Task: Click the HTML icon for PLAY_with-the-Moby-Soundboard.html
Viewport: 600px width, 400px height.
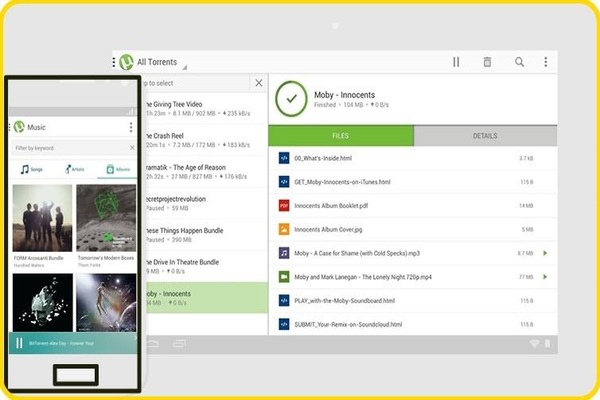Action: (284, 300)
